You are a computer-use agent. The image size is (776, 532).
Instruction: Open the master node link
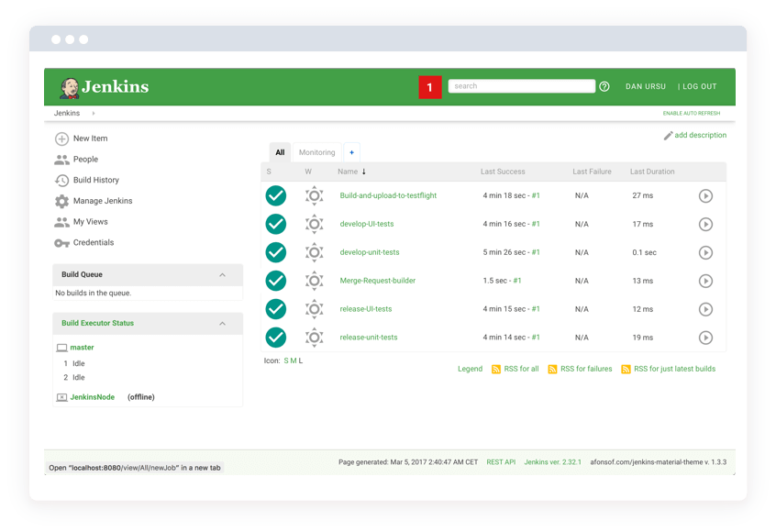82,348
